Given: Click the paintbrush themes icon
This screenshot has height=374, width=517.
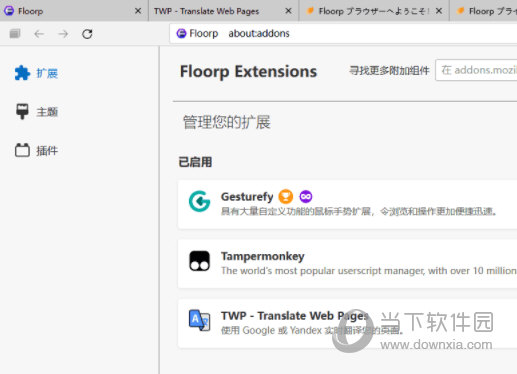Looking at the screenshot, I should point(22,111).
